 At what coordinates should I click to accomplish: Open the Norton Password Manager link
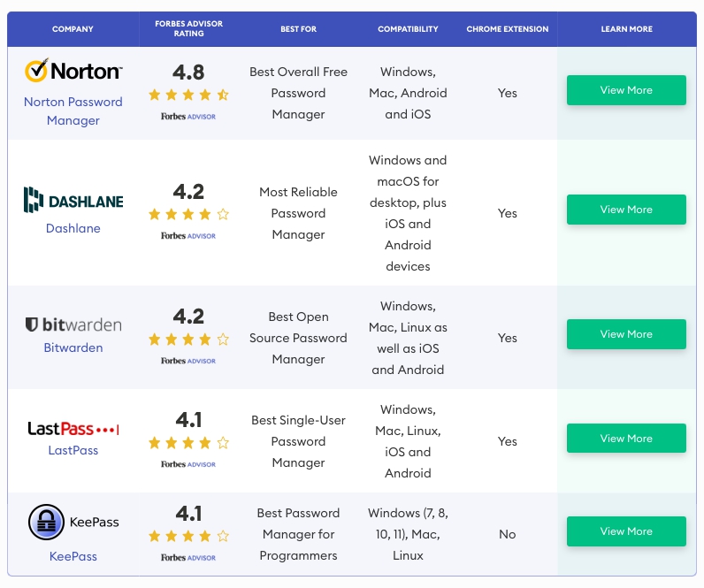pyautogui.click(x=73, y=111)
